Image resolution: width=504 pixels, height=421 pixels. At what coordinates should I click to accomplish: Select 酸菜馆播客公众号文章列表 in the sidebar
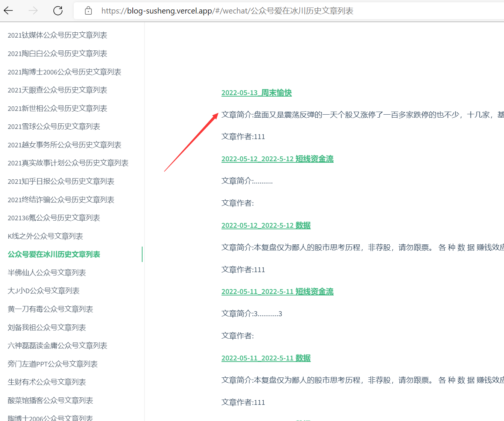[50, 400]
